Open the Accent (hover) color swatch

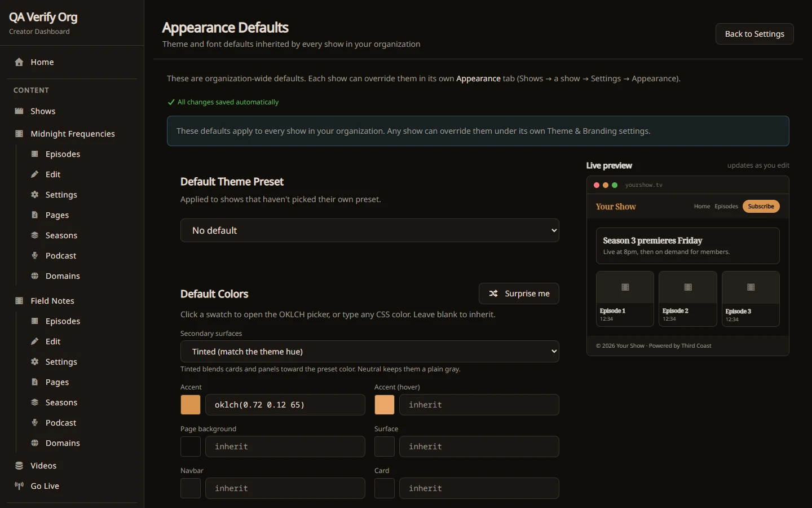point(385,405)
